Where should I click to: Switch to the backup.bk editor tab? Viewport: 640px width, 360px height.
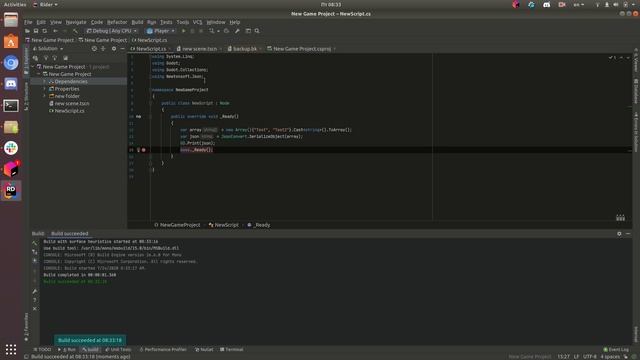(245, 49)
